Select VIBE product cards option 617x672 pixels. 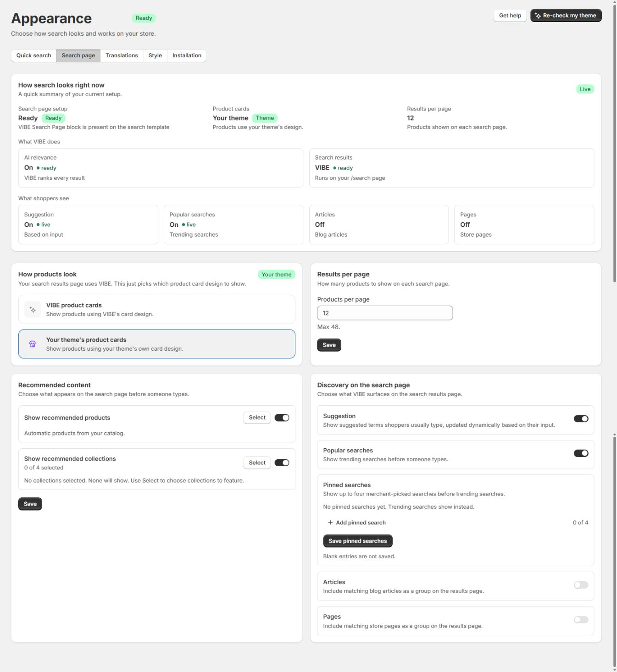(x=157, y=309)
